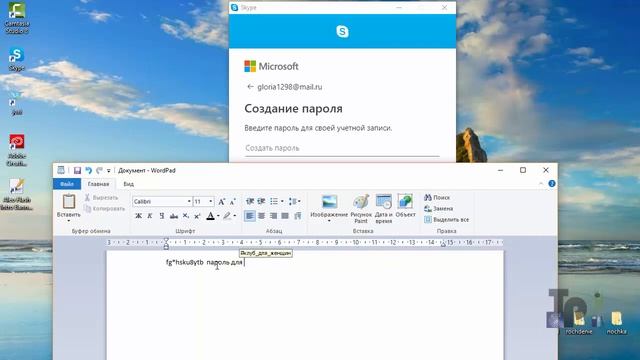This screenshot has width=640, height=360.
Task: Open the highlight color dropdown arrow
Action: 235,216
